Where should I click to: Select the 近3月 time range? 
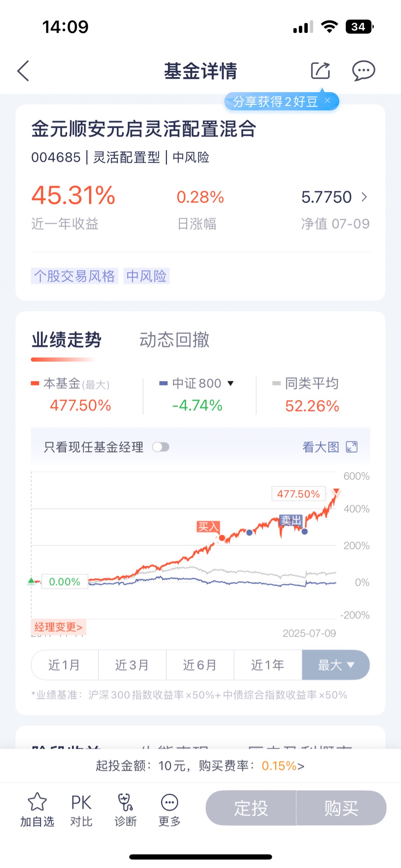pos(132,665)
